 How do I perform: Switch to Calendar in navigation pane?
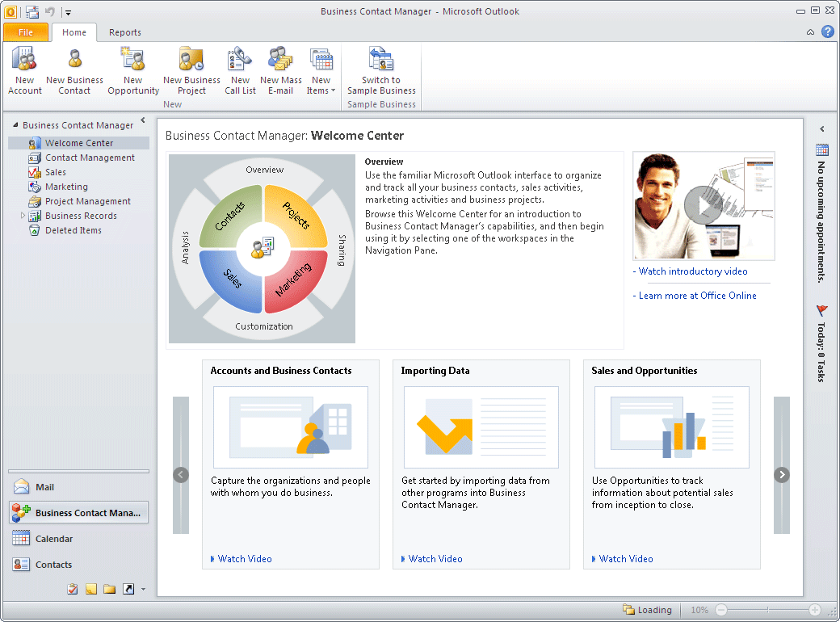[x=79, y=539]
